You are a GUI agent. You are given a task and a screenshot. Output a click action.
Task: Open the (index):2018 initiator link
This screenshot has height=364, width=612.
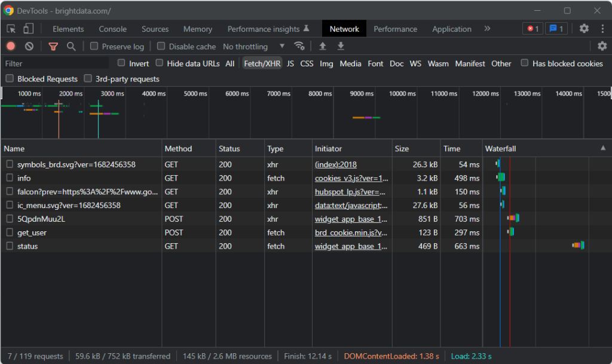point(336,164)
